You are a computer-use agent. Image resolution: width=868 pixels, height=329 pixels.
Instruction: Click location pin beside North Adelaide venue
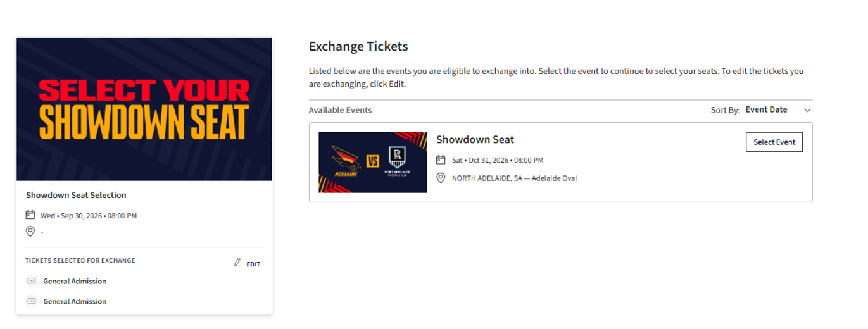coord(441,178)
